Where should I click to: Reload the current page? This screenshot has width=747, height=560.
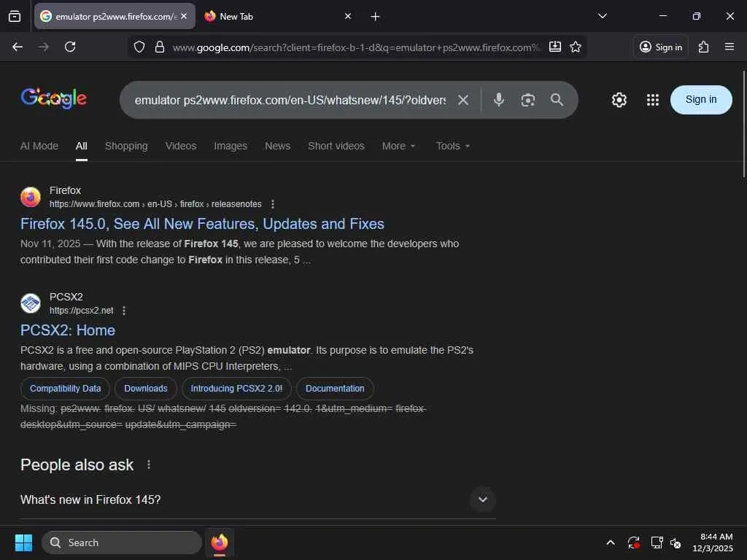pos(70,47)
